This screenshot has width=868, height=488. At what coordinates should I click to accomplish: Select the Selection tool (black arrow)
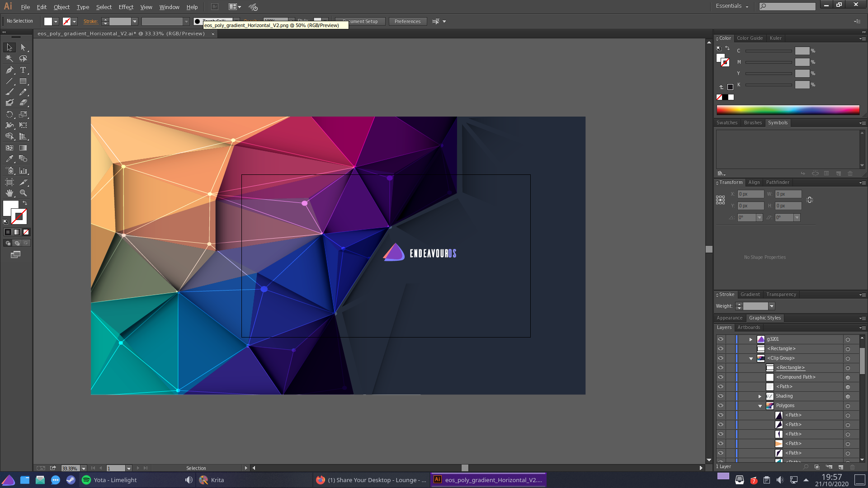pos(9,47)
